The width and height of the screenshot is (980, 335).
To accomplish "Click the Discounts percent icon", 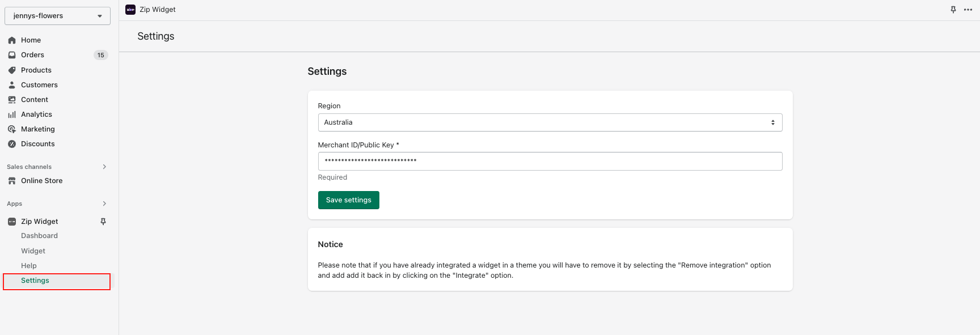I will pos(12,144).
